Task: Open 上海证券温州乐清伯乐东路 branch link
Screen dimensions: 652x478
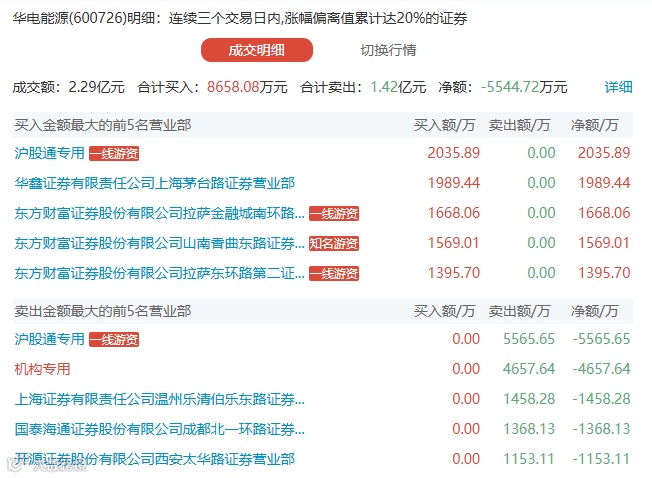Action: 160,399
